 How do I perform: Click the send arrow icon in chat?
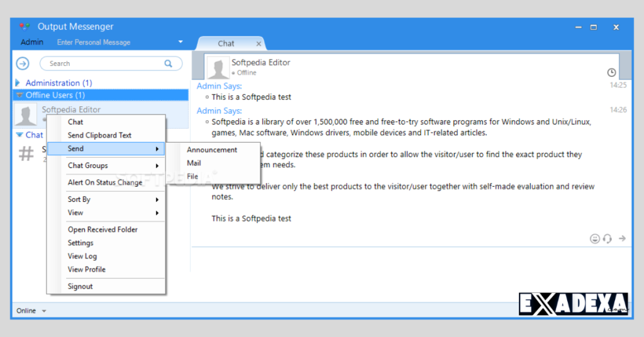622,238
